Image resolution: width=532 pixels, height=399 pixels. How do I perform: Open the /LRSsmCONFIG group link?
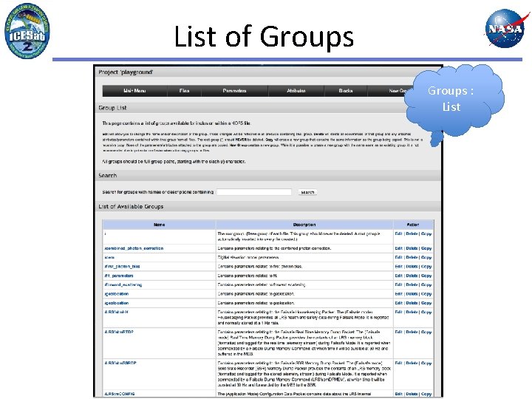point(120,394)
